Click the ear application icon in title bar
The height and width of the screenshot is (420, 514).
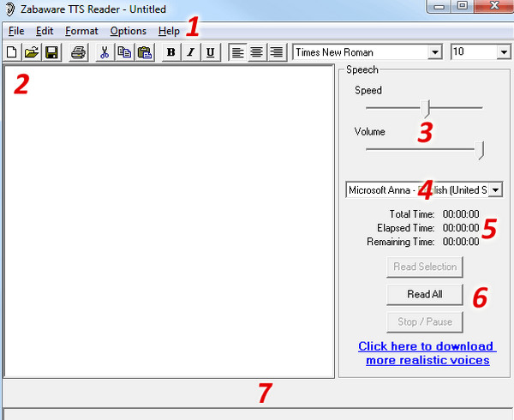[x=10, y=9]
